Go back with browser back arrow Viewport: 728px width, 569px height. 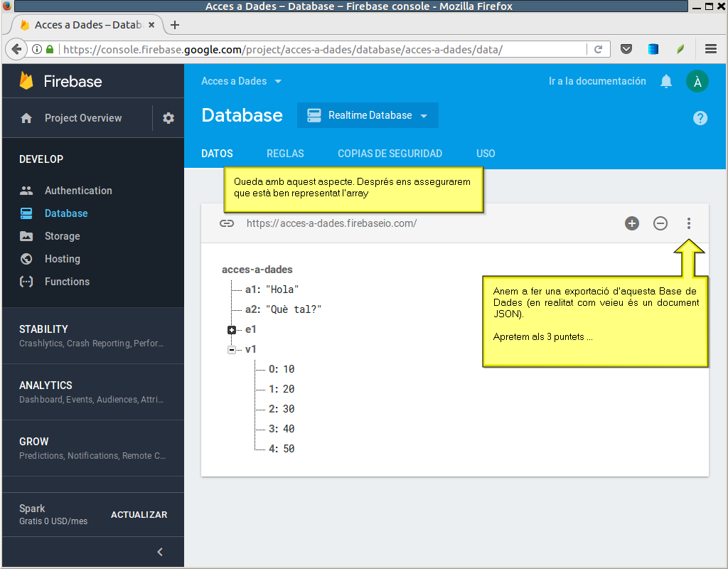tap(17, 49)
